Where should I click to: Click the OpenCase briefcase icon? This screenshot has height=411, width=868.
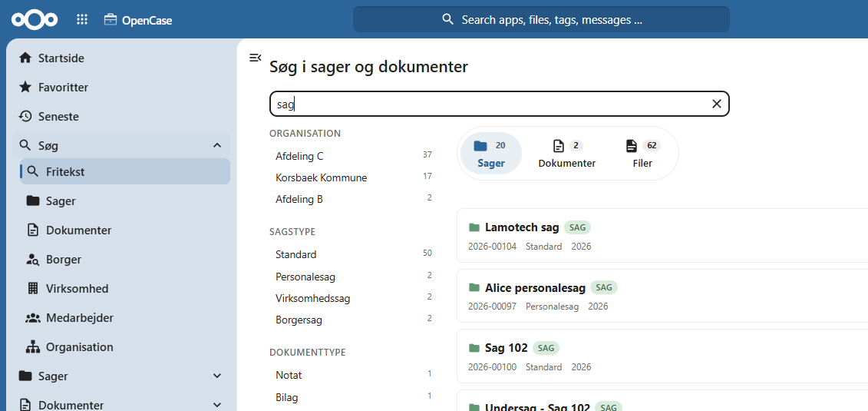click(111, 20)
